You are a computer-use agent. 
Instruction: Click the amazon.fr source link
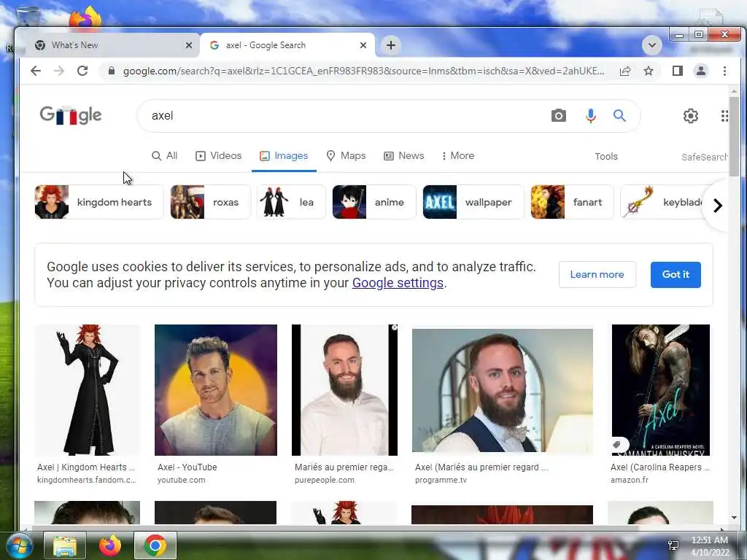tap(630, 480)
